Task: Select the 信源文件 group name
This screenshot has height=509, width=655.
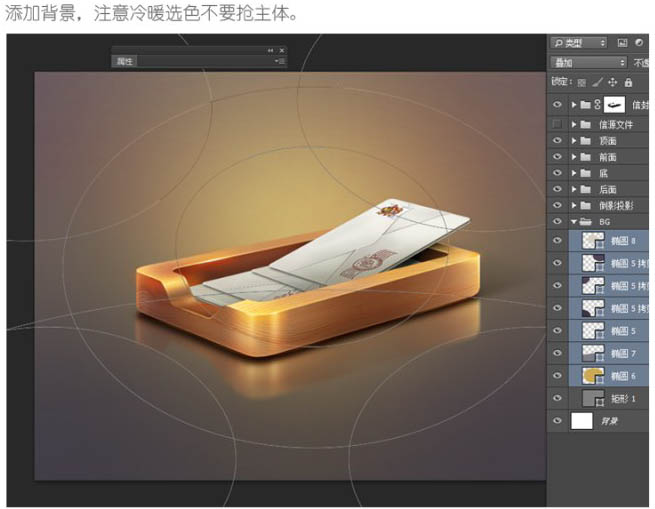Action: click(x=616, y=125)
